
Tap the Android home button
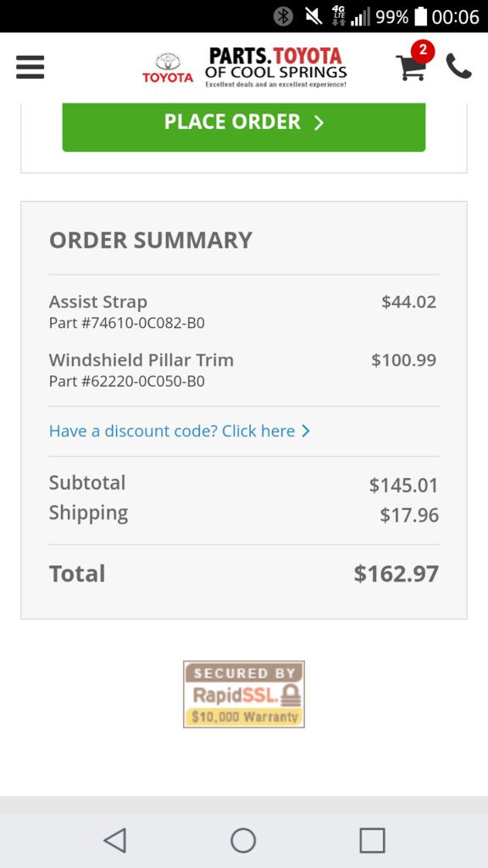tap(243, 840)
